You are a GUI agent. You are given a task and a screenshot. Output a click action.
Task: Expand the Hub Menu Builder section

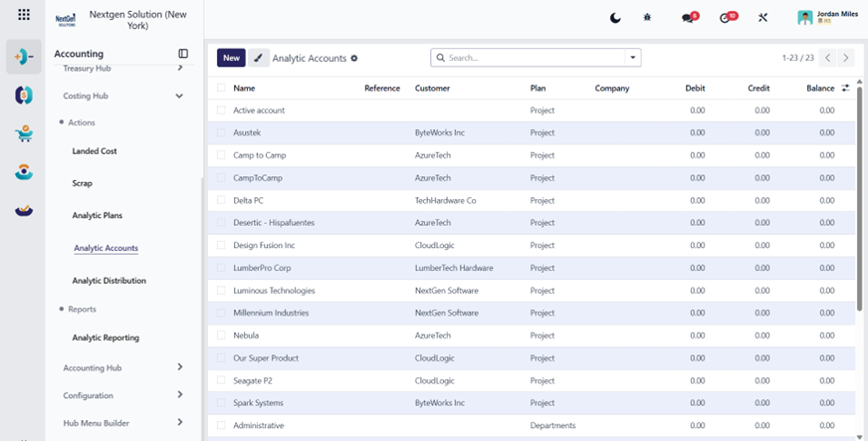click(122, 423)
